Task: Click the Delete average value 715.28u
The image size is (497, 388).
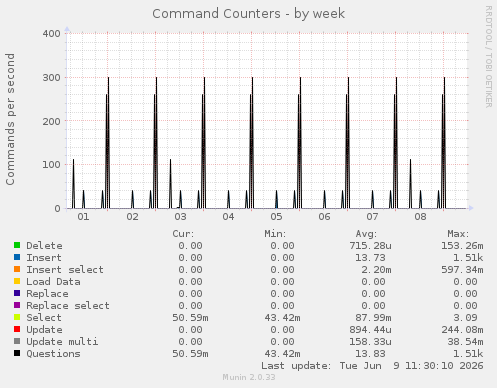Action: [370, 246]
